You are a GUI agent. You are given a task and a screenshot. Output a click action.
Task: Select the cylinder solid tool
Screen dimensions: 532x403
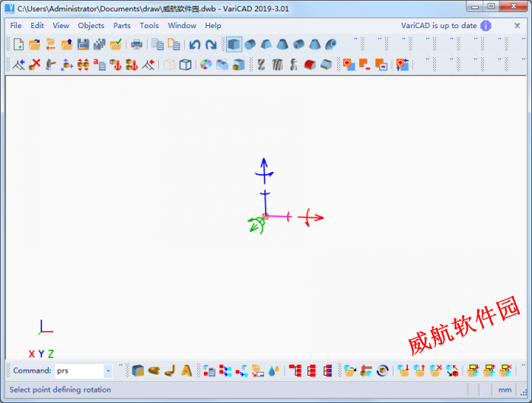(x=250, y=44)
